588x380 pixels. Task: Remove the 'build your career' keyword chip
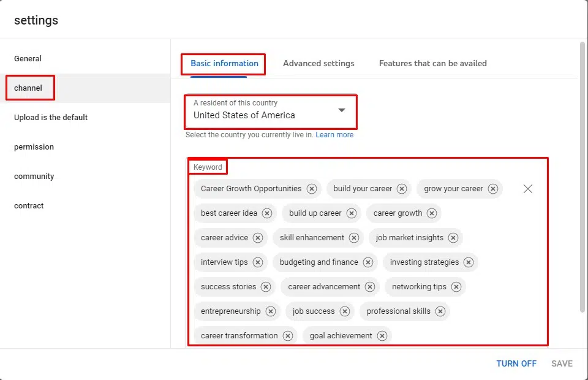tap(402, 189)
